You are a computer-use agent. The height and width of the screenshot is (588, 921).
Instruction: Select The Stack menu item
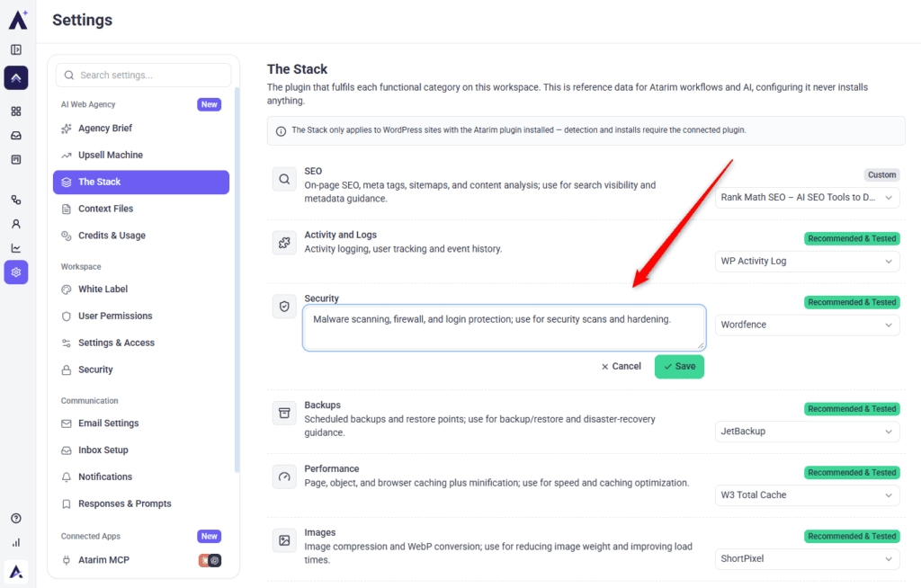coord(141,183)
